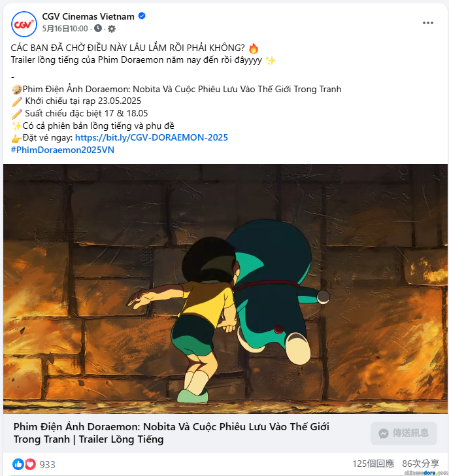
Task: Click the gear audience settings icon
Action: tap(112, 29)
